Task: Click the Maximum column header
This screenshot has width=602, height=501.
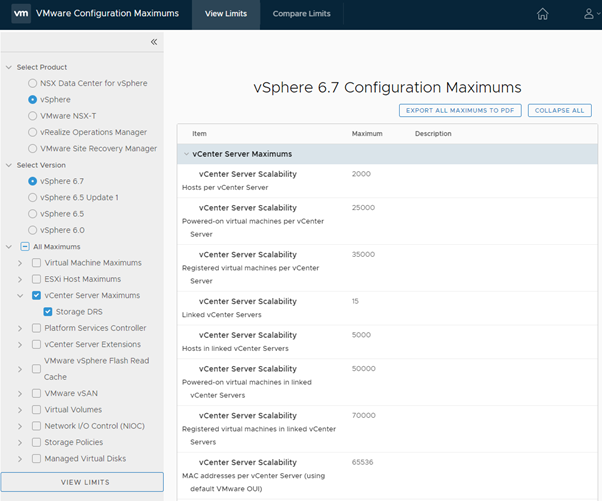Action: [367, 134]
